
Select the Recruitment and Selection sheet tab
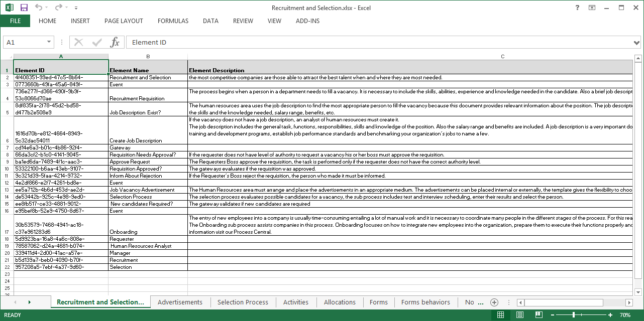[x=100, y=302]
